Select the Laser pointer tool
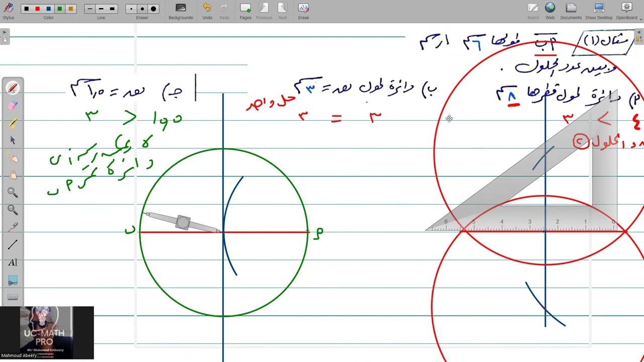 13,227
